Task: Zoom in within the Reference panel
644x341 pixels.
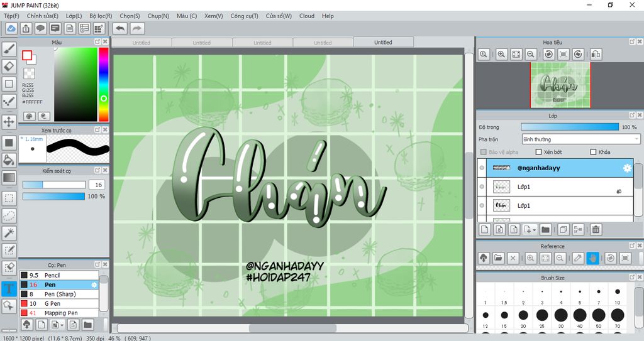Action: (531, 258)
